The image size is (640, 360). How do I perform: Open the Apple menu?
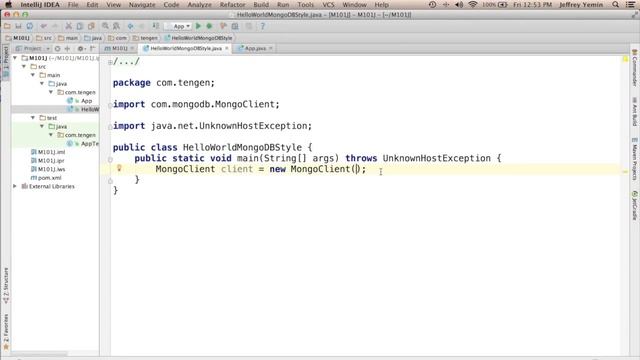[8, 5]
